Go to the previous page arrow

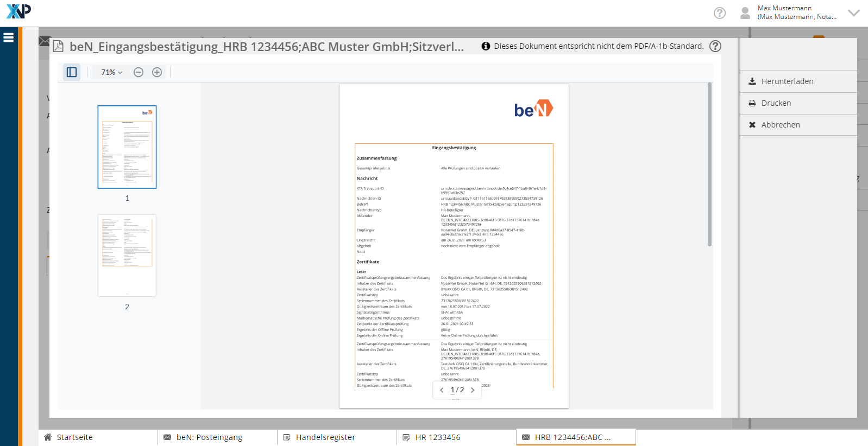click(x=442, y=390)
